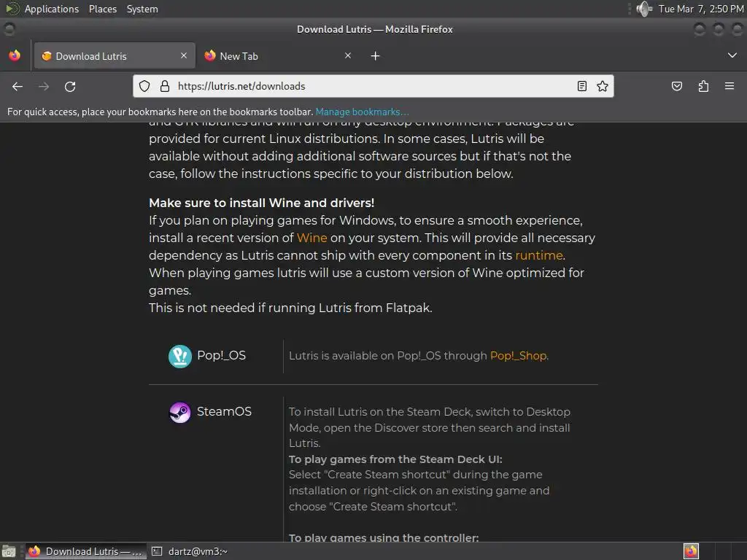The image size is (747, 560).
Task: Click the forward navigation arrow
Action: pos(44,86)
